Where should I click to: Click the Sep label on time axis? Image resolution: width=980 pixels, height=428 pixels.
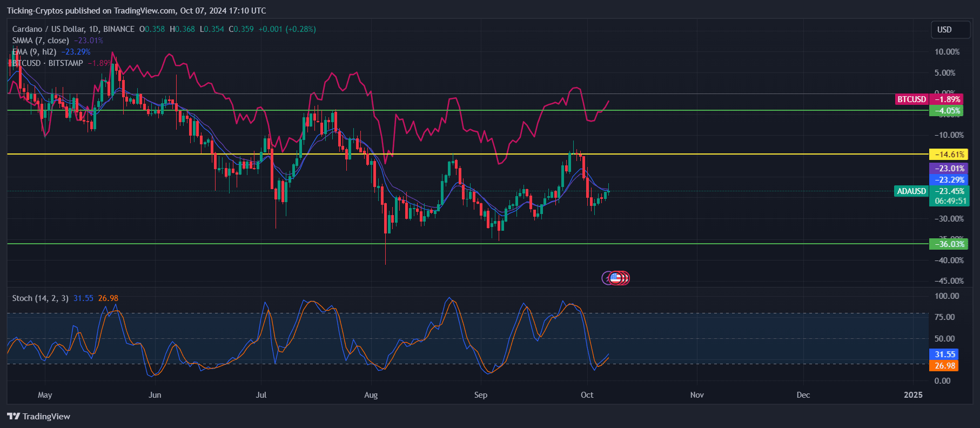[481, 395]
